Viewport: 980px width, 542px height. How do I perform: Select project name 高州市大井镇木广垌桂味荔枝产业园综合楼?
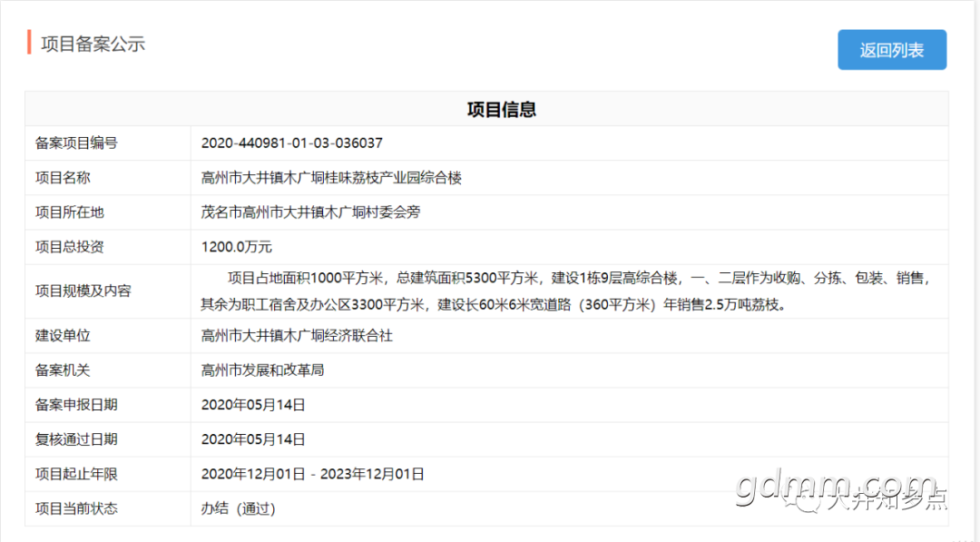331,178
